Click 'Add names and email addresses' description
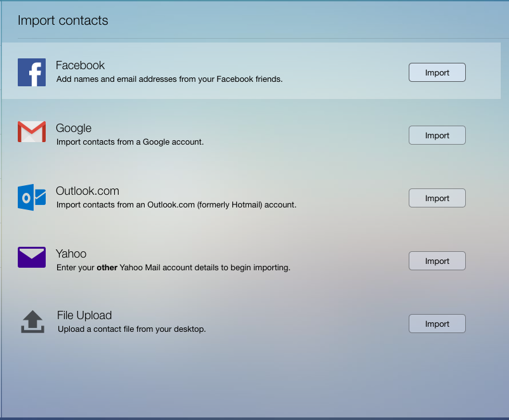Screen dimensions: 509x420 click(169, 79)
